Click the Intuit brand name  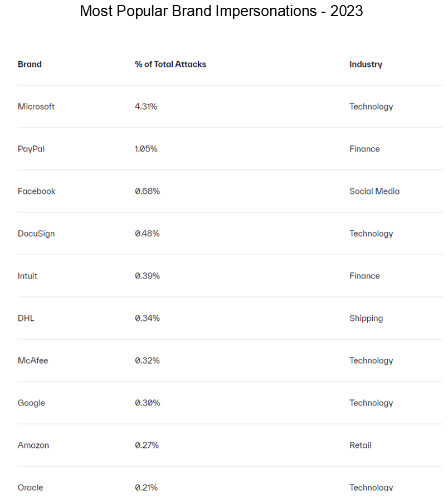pos(28,276)
